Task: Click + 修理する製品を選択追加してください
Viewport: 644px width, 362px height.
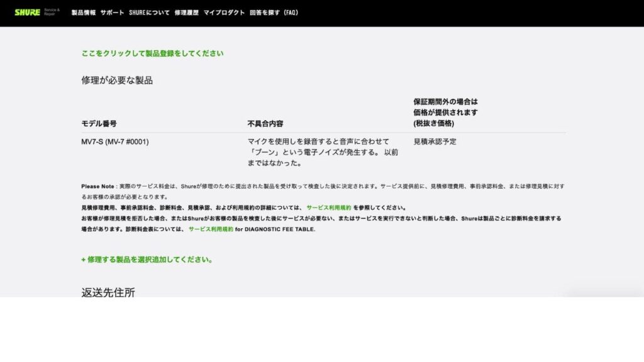Action: (x=147, y=260)
